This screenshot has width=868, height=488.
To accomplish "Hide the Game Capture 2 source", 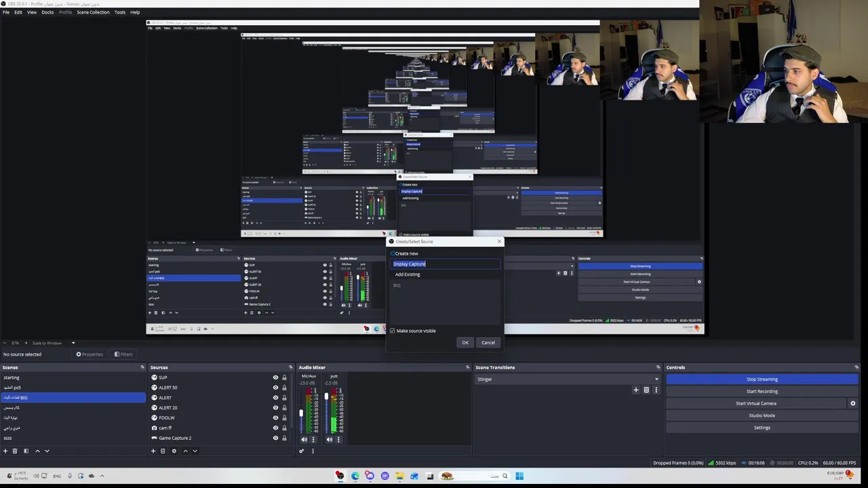I will tap(275, 438).
